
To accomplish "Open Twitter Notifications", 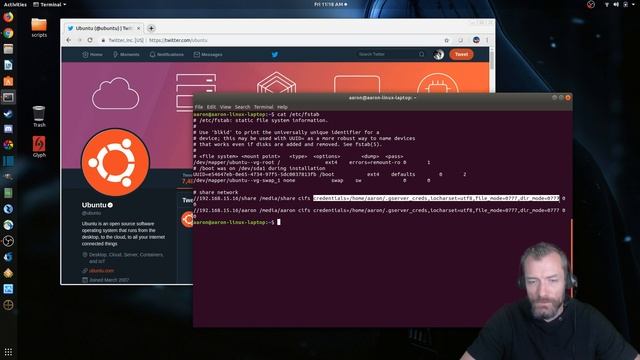I will [167, 54].
